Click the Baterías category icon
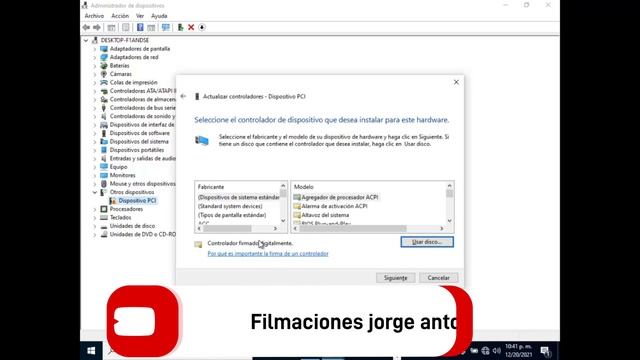This screenshot has height=360, width=640. tap(104, 65)
